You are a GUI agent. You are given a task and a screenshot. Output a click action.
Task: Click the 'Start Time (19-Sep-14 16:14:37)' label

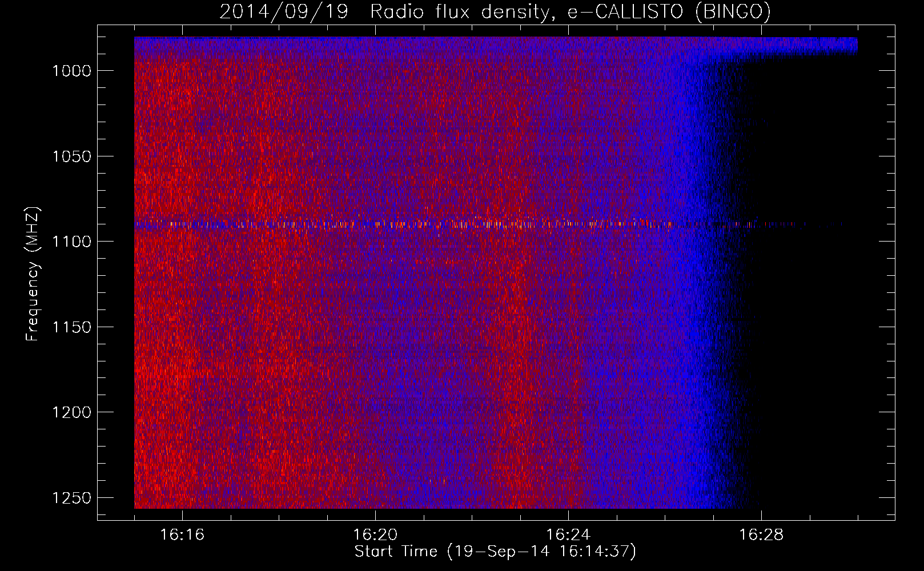495,552
